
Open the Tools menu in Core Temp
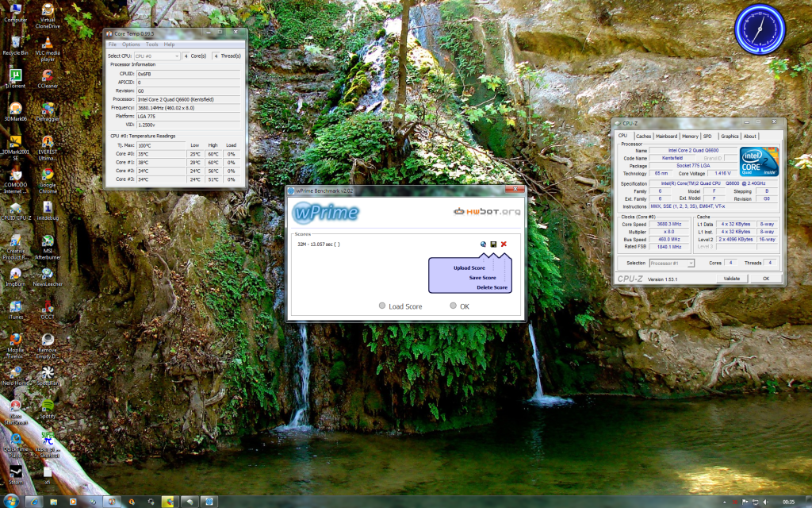[x=151, y=44]
